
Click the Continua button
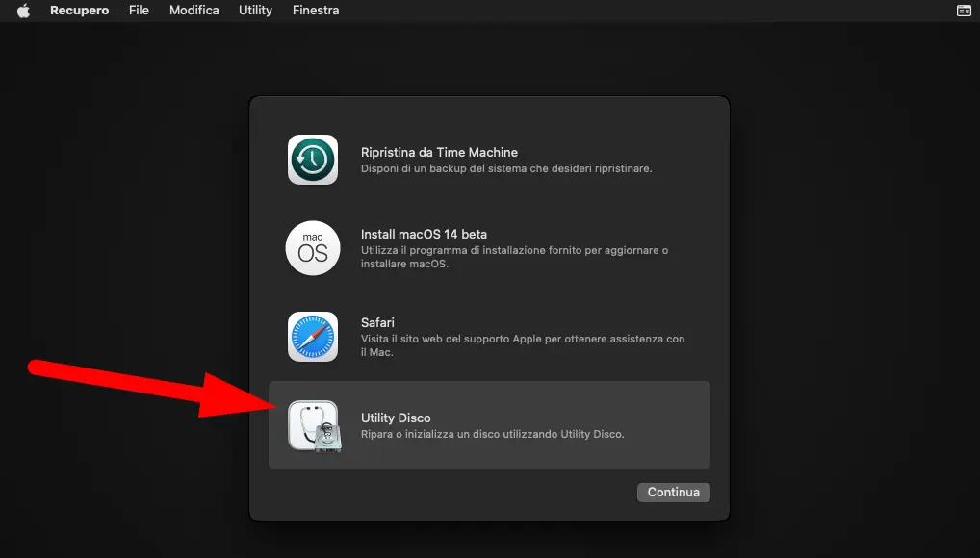(x=673, y=493)
